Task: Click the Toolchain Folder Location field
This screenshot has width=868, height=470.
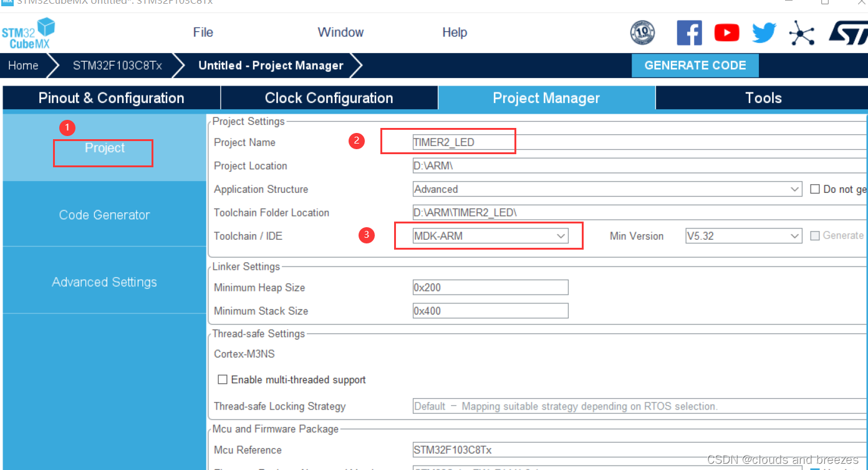Action: tap(640, 213)
